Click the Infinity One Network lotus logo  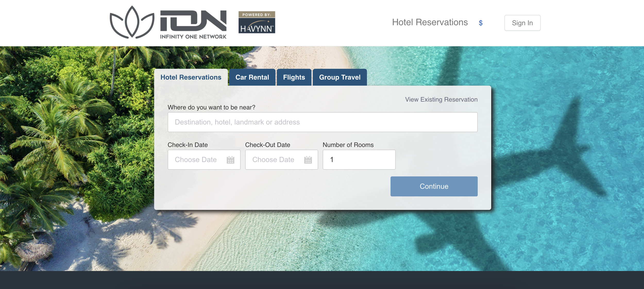point(132,22)
